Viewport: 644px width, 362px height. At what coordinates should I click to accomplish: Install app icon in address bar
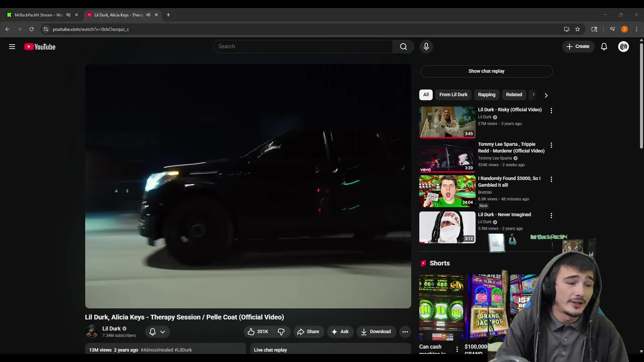point(567,29)
